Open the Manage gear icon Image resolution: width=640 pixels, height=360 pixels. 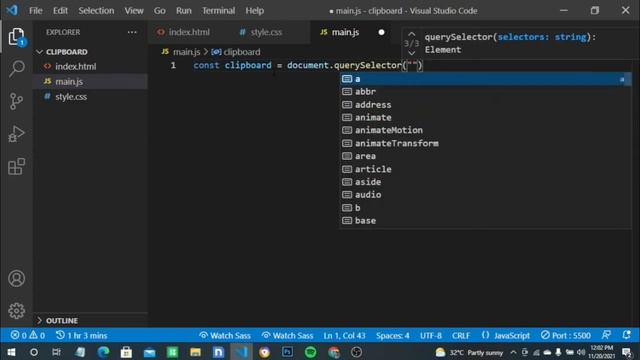point(16,311)
